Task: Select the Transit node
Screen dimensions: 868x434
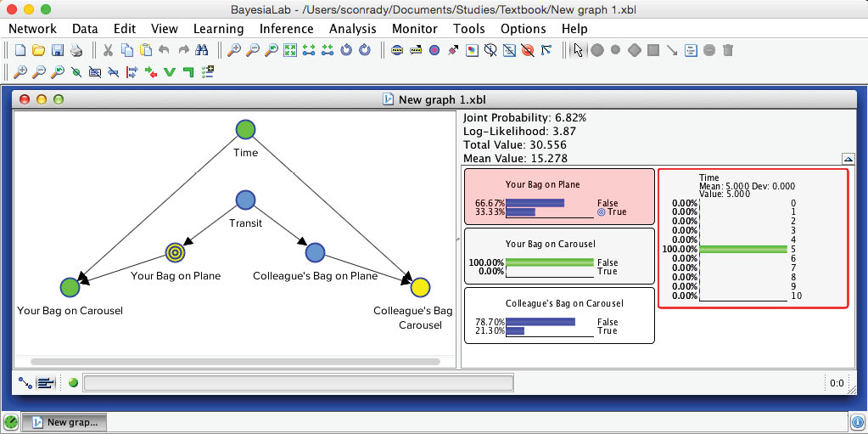Action: coord(245,200)
